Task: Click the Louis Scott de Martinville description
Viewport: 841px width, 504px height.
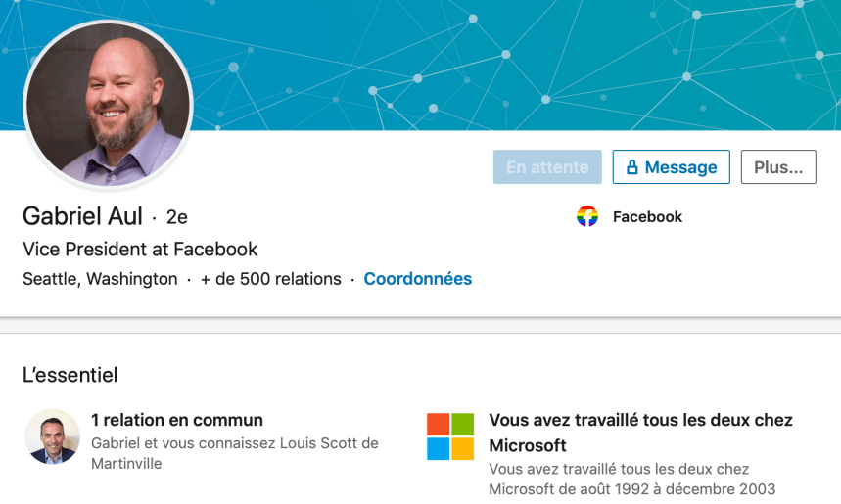Action: 234,453
